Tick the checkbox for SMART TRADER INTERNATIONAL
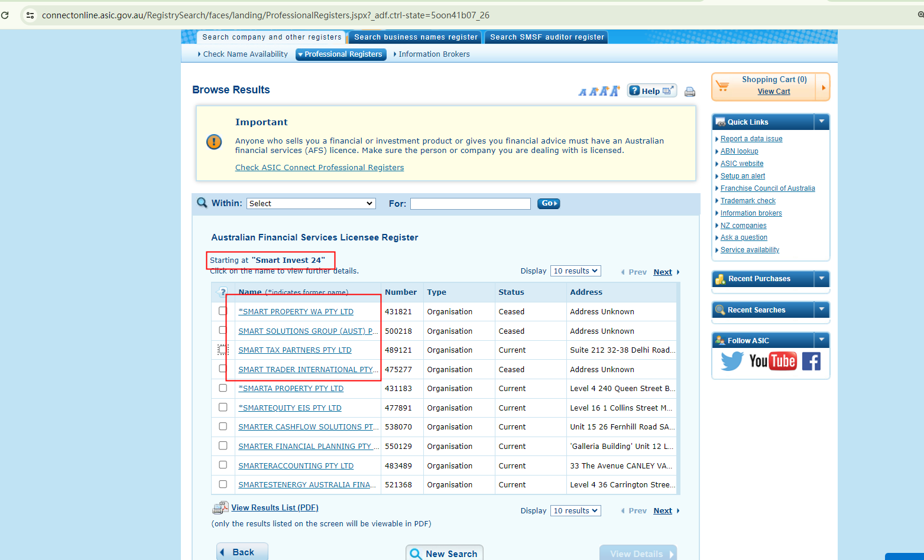This screenshot has width=924, height=560. 223,369
